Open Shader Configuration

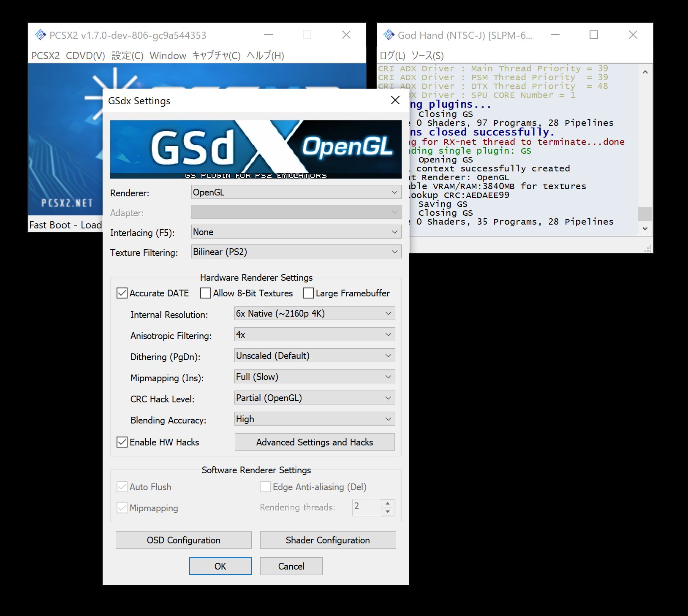pyautogui.click(x=328, y=540)
